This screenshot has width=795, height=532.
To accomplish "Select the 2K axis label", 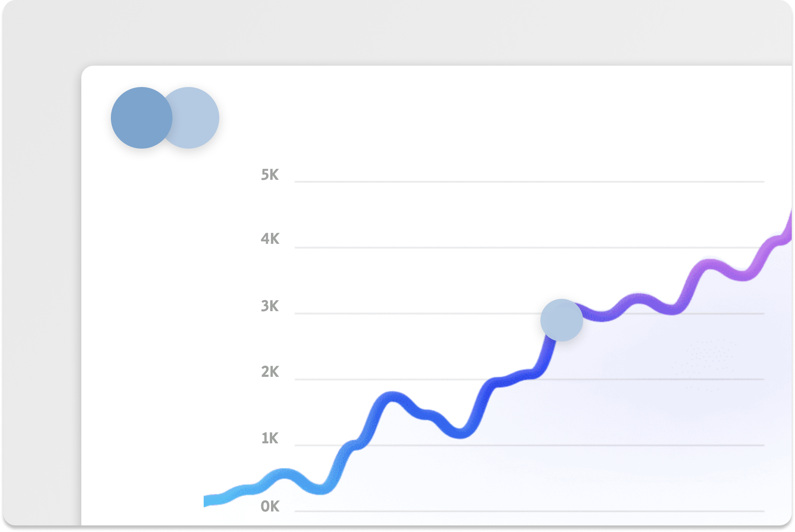I will coord(270,372).
